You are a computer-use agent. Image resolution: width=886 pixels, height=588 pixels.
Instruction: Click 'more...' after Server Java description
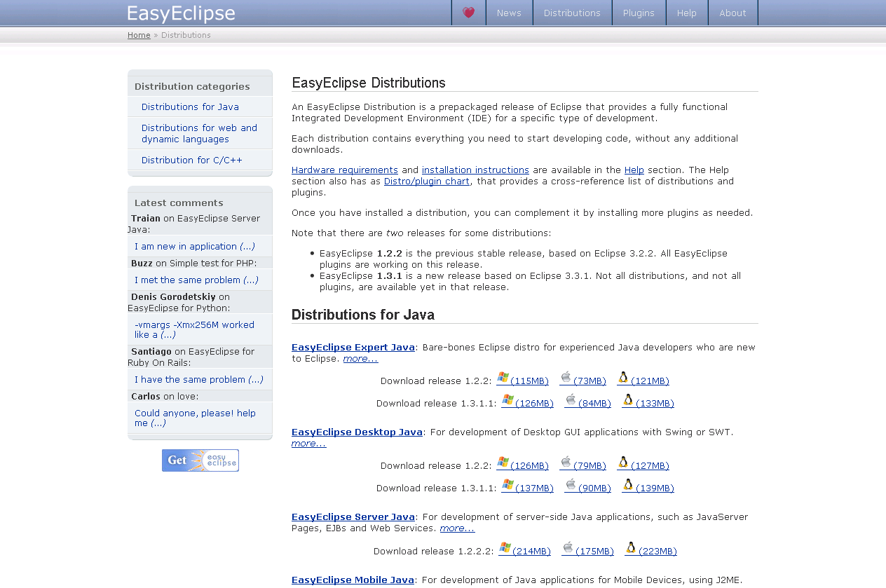pos(457,528)
